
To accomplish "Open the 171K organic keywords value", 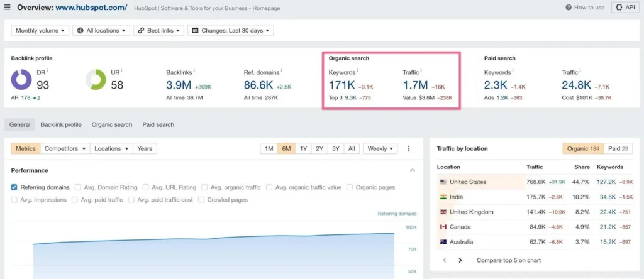I will point(341,85).
